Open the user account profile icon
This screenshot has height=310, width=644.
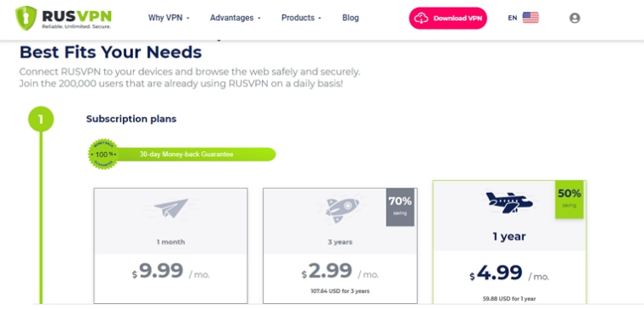click(575, 18)
